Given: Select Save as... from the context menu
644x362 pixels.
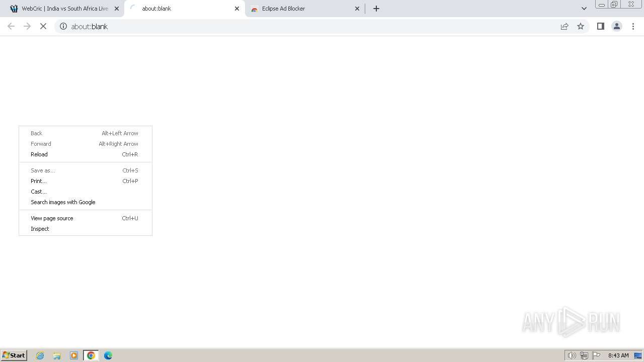Looking at the screenshot, I should (86, 170).
